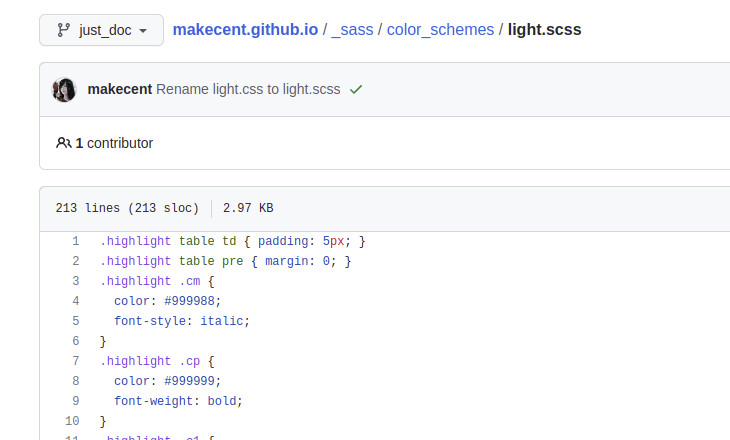Select line number 2
The height and width of the screenshot is (440, 730).
[76, 261]
